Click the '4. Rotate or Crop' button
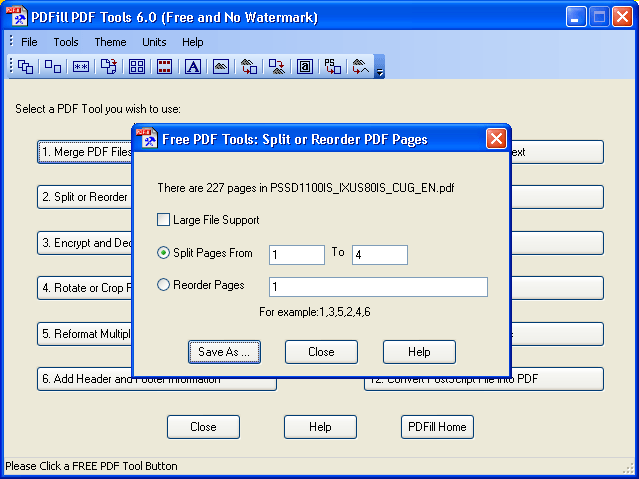 (85, 288)
